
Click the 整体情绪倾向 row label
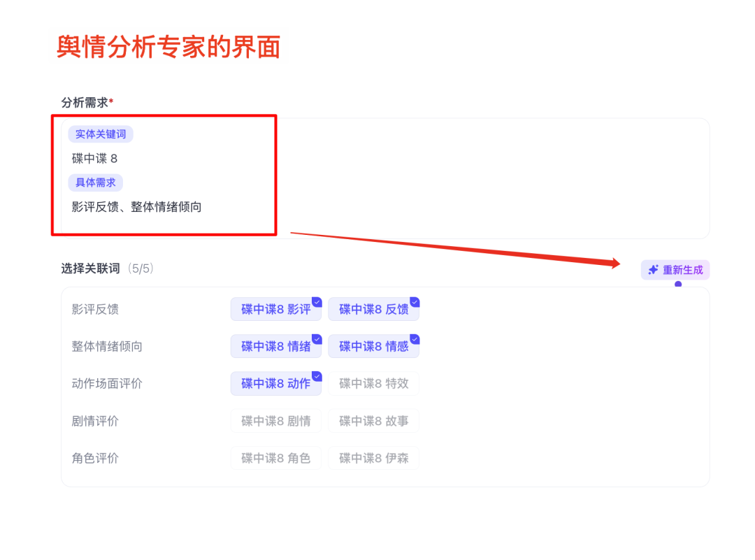[107, 346]
